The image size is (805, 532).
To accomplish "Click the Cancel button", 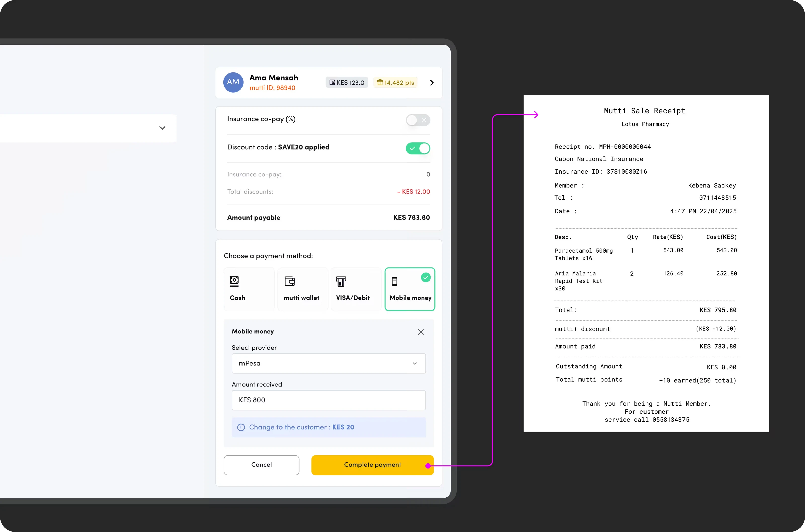I will pyautogui.click(x=261, y=465).
